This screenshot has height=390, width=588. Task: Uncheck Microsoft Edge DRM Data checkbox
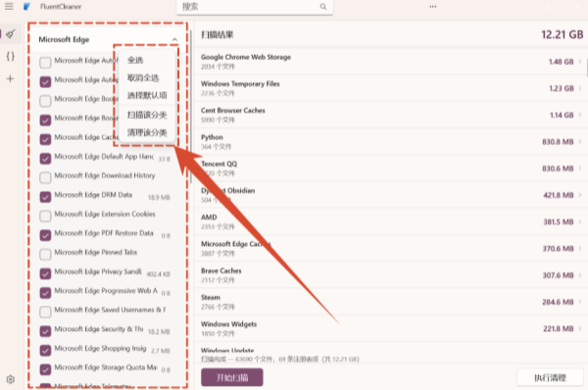(x=45, y=197)
